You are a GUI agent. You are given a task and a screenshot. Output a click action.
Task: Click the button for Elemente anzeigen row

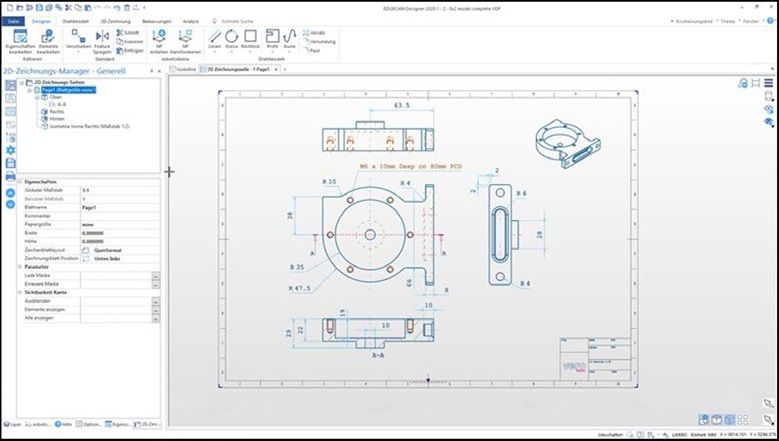coord(156,309)
